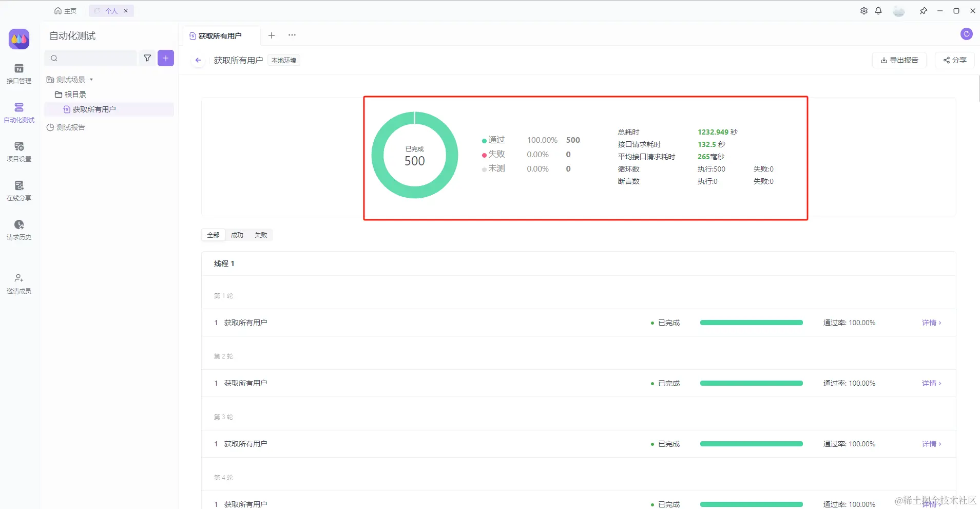Click the 导出报告 button
This screenshot has height=509, width=980.
[x=899, y=60]
